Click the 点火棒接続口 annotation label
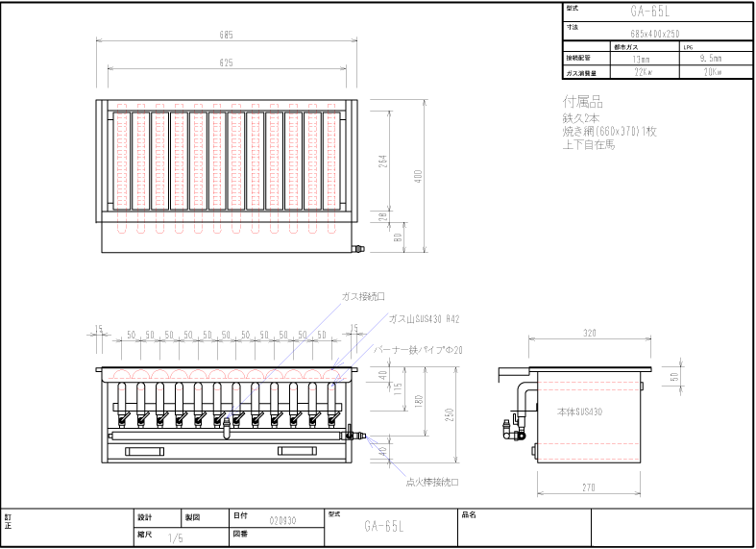Screen dimensions: 756x549 pyautogui.click(x=432, y=482)
